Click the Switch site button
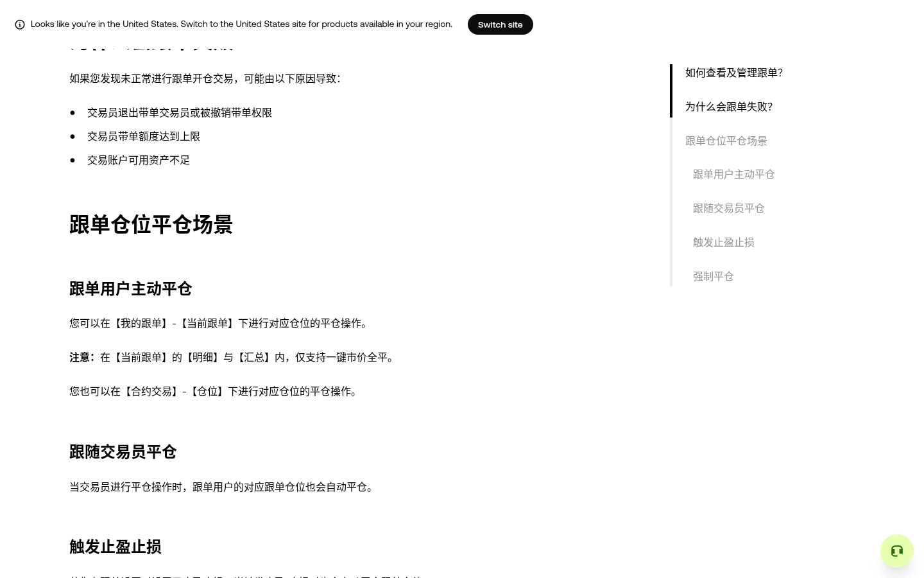The image size is (924, 578). (501, 24)
